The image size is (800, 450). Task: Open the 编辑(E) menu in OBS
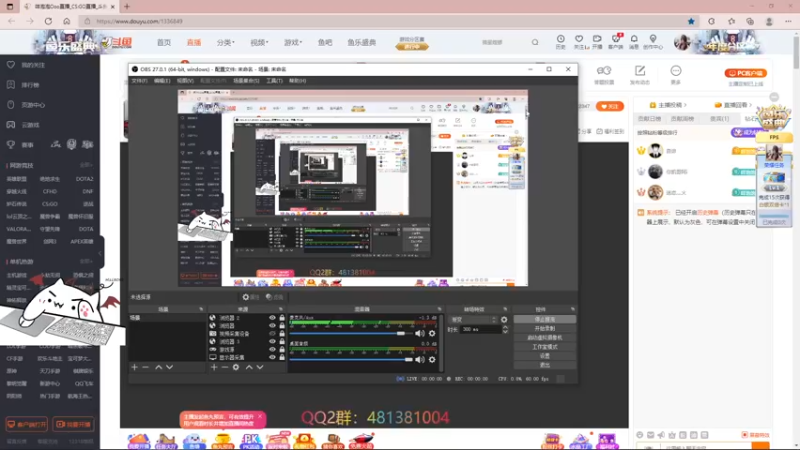(162, 81)
